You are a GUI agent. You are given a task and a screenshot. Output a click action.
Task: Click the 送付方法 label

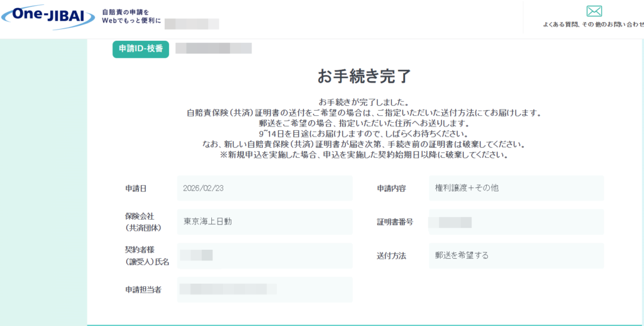[x=391, y=256]
